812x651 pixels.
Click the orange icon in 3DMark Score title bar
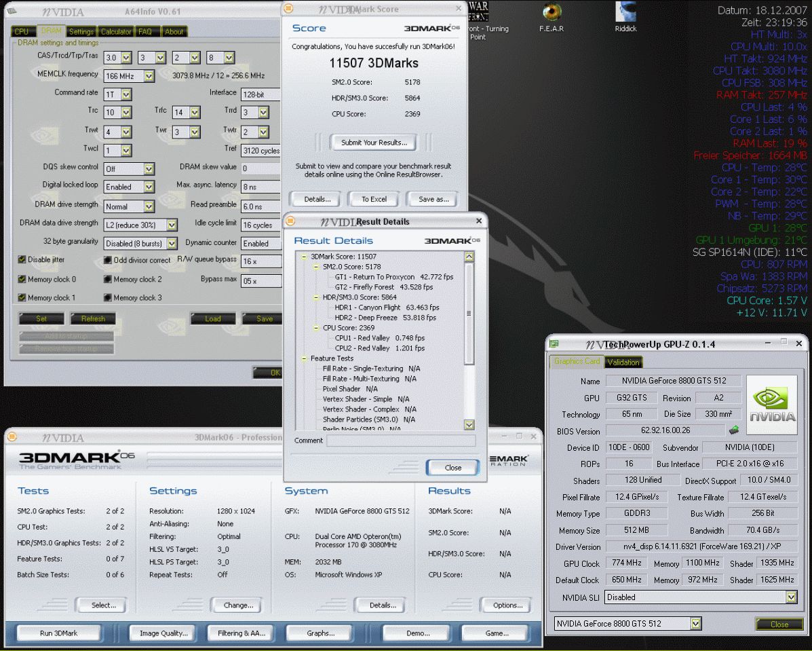click(x=288, y=8)
